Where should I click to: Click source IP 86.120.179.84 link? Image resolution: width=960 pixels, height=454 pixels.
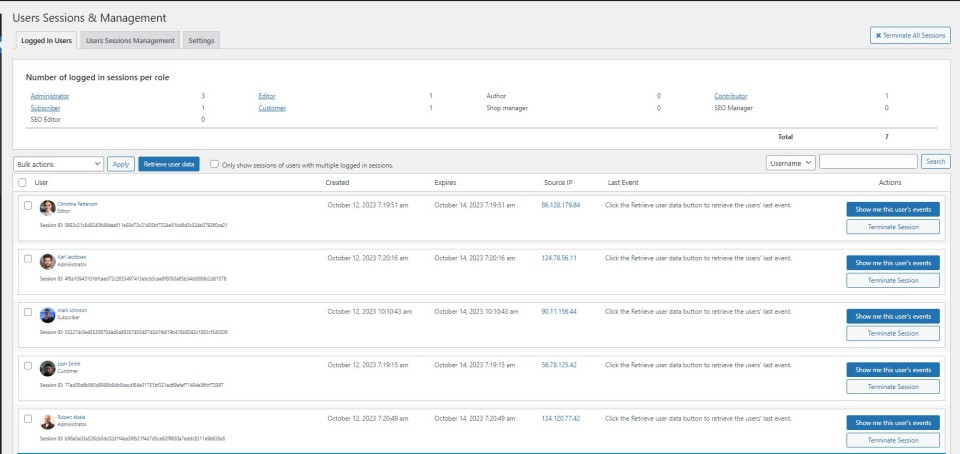tap(560, 204)
